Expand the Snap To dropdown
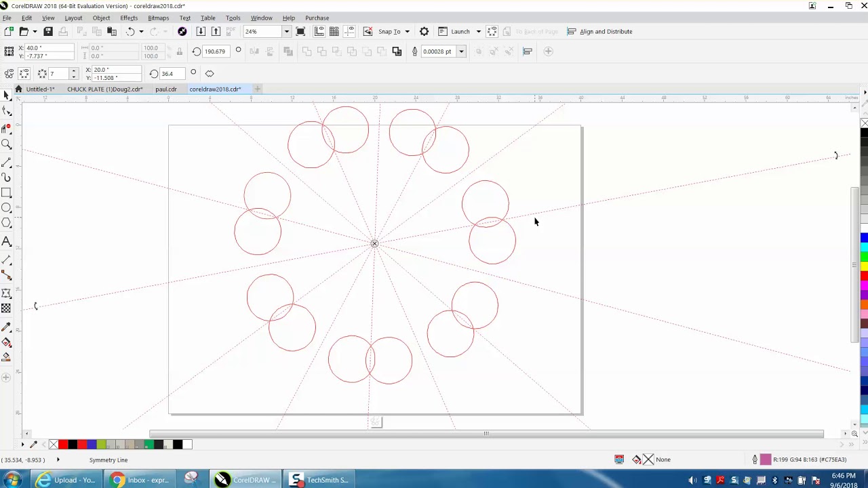The height and width of the screenshot is (488, 868). [x=408, y=31]
